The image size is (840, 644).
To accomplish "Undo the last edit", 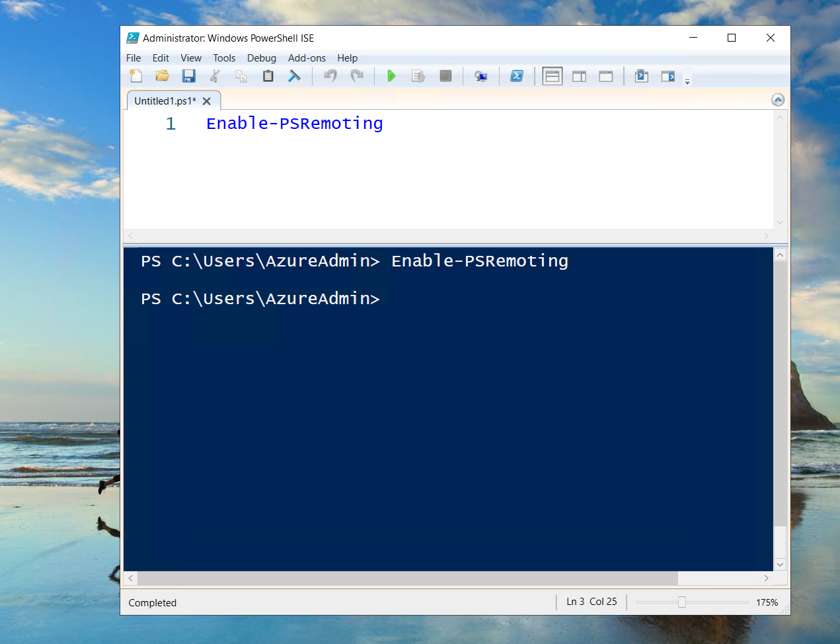I will click(330, 76).
